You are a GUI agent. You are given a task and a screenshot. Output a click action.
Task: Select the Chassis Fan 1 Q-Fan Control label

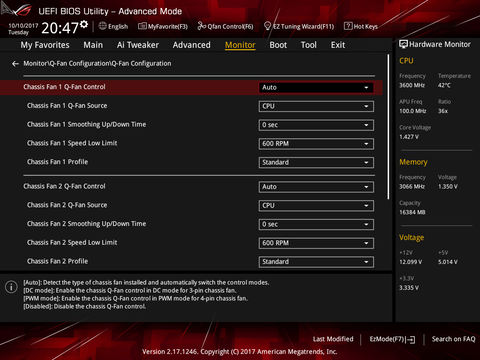64,87
